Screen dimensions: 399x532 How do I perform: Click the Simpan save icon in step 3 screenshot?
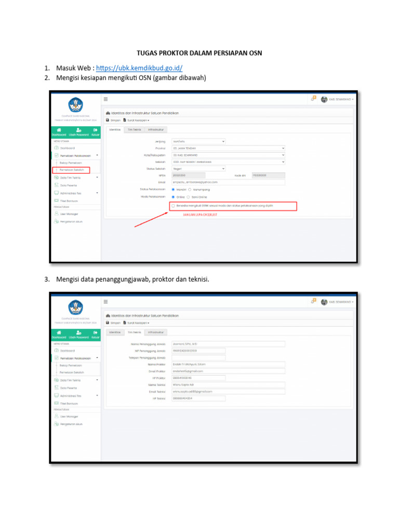(108, 323)
